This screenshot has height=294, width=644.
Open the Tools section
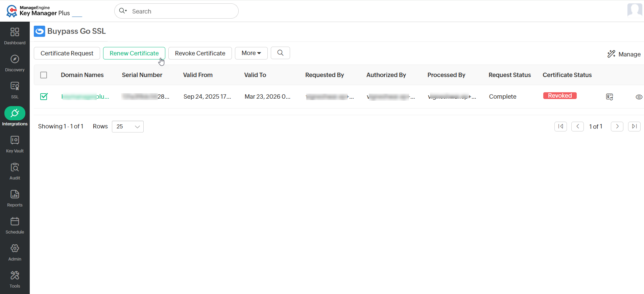[x=15, y=279]
